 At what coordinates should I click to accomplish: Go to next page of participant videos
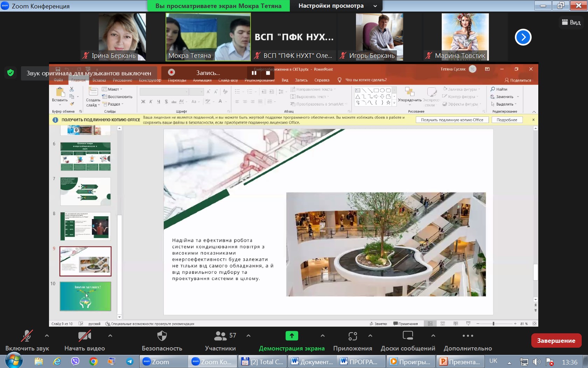(523, 37)
